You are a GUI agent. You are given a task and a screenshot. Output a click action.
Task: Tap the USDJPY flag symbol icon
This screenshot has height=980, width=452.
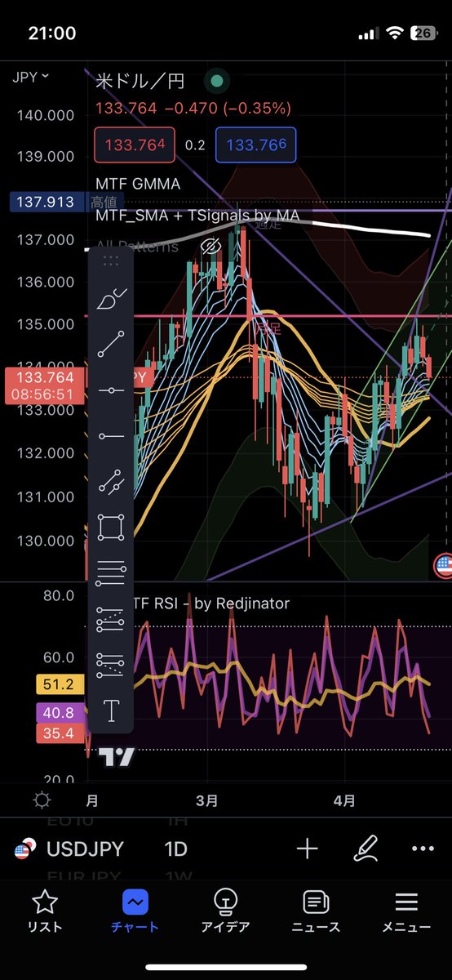click(25, 849)
